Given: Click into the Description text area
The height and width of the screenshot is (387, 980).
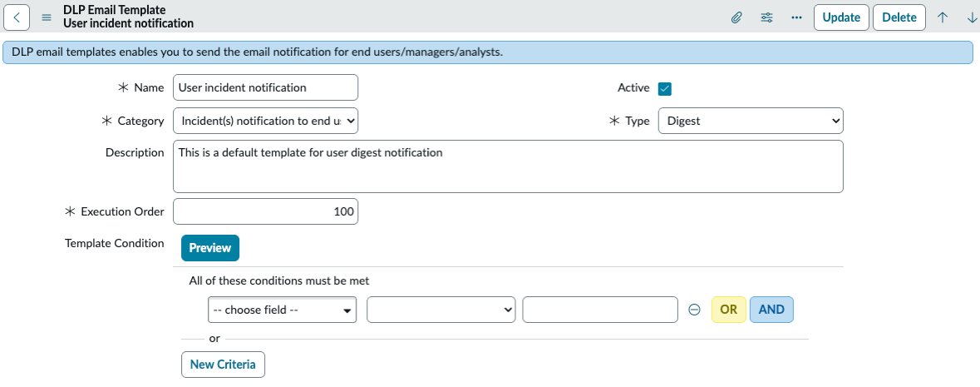Looking at the screenshot, I should (x=508, y=166).
